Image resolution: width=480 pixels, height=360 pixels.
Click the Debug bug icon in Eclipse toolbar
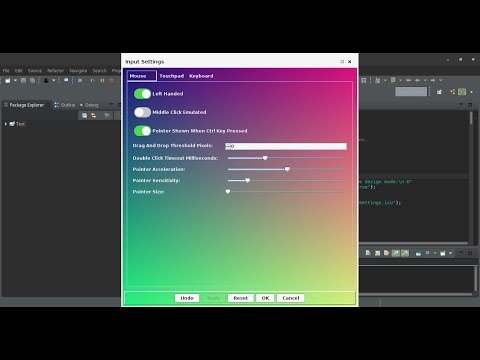click(46, 80)
